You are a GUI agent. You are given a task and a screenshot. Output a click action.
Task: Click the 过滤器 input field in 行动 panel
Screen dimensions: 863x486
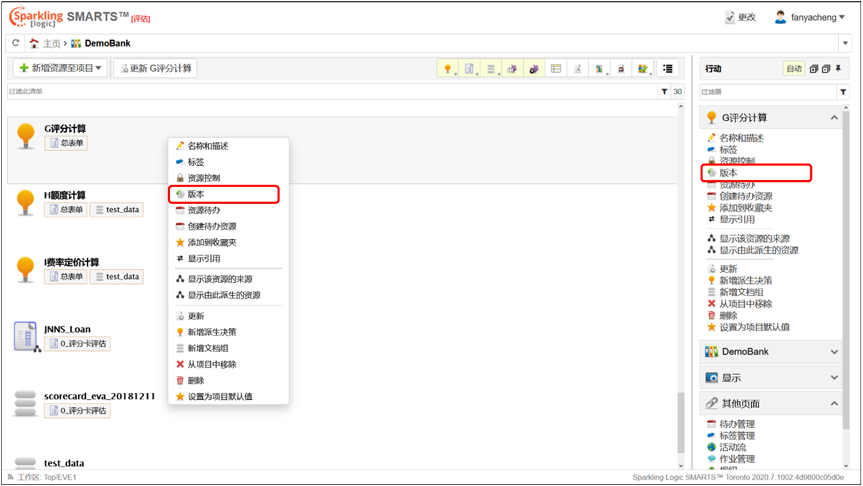point(765,92)
